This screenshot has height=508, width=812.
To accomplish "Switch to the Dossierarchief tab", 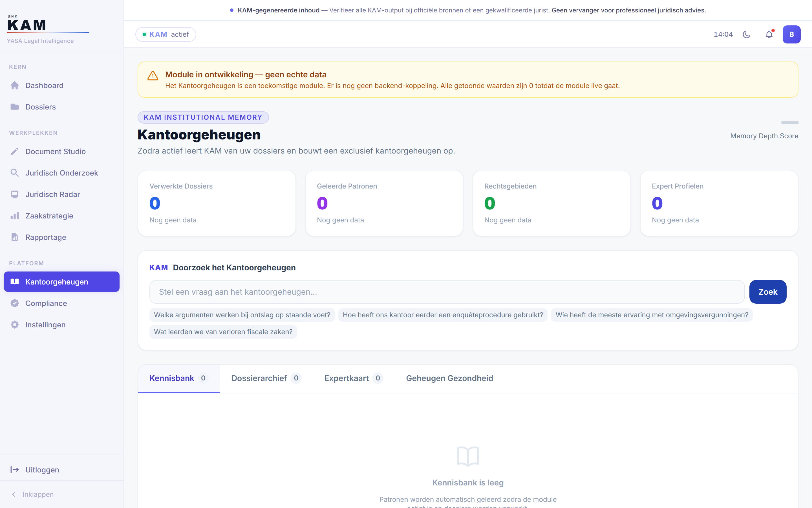I will (266, 378).
